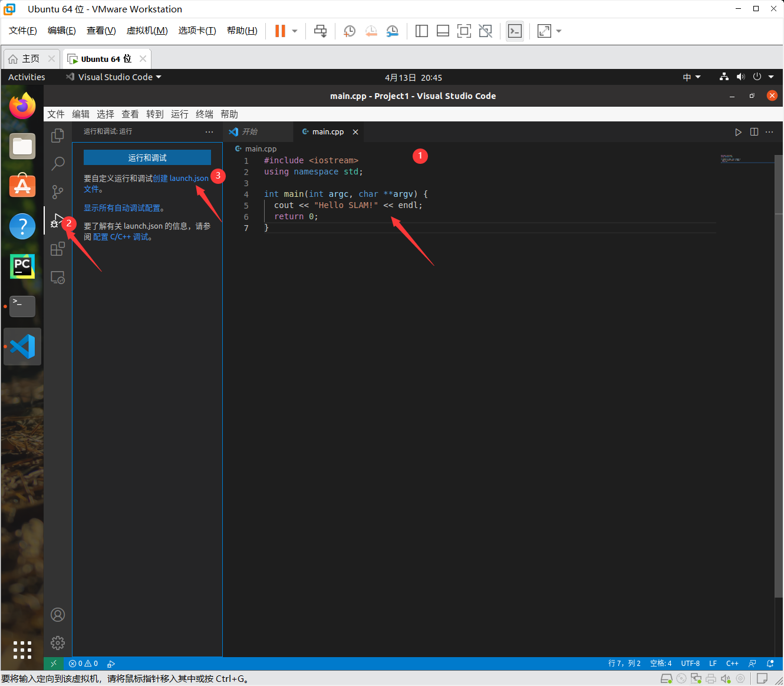Screen dimensions: 784x686
Task: Toggle VMware console view button
Action: coord(515,31)
